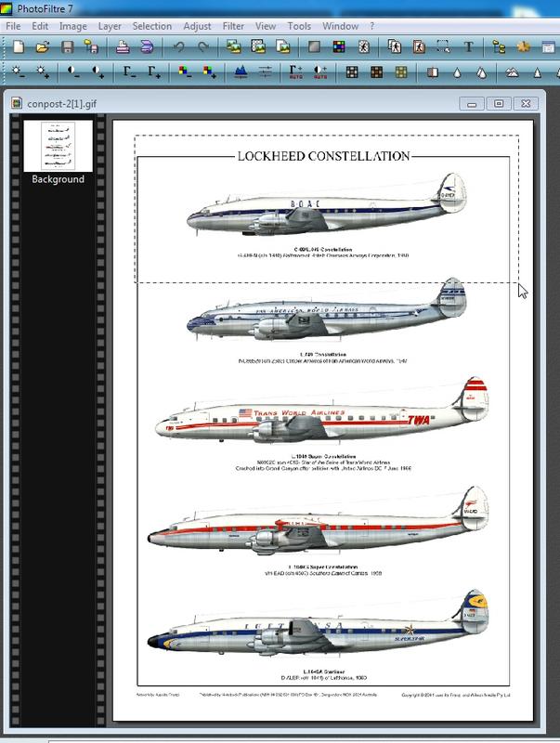The height and width of the screenshot is (743, 560).
Task: Click the Contrast minus icon
Action: (73, 72)
